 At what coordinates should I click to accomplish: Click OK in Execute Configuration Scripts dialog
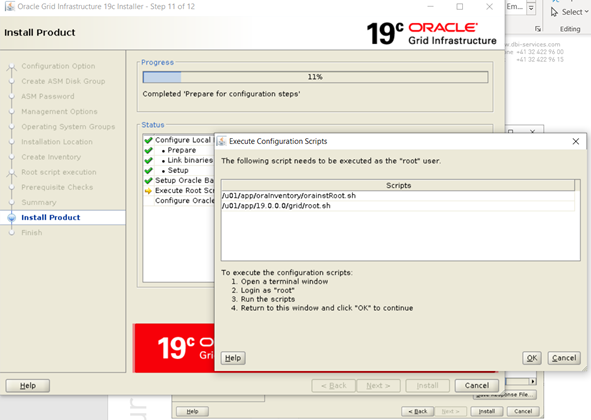pyautogui.click(x=531, y=358)
